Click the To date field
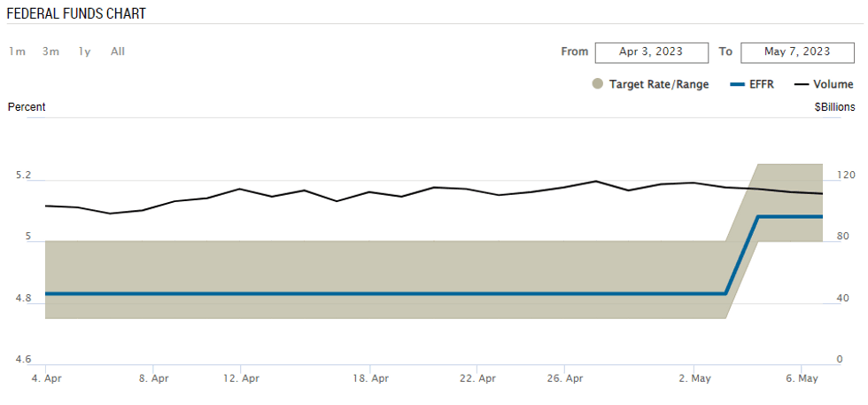The height and width of the screenshot is (405, 868). (x=797, y=51)
